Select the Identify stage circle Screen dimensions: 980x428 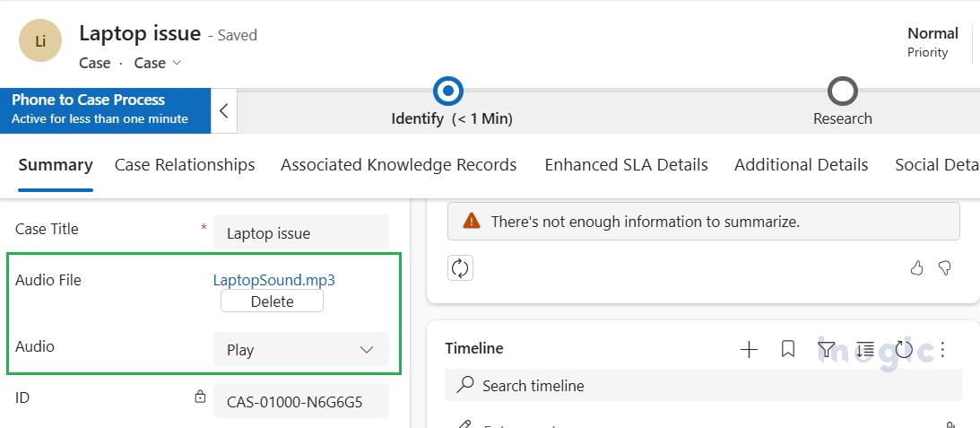click(x=447, y=92)
